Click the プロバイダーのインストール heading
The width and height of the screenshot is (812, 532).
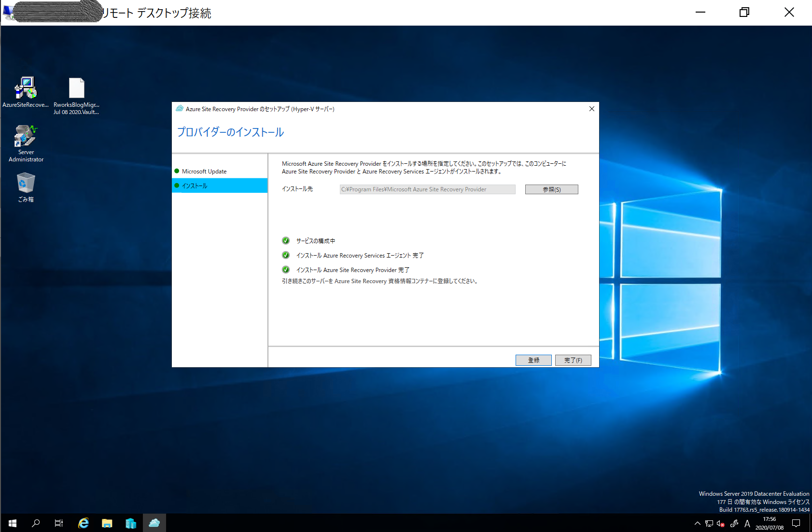tap(230, 132)
